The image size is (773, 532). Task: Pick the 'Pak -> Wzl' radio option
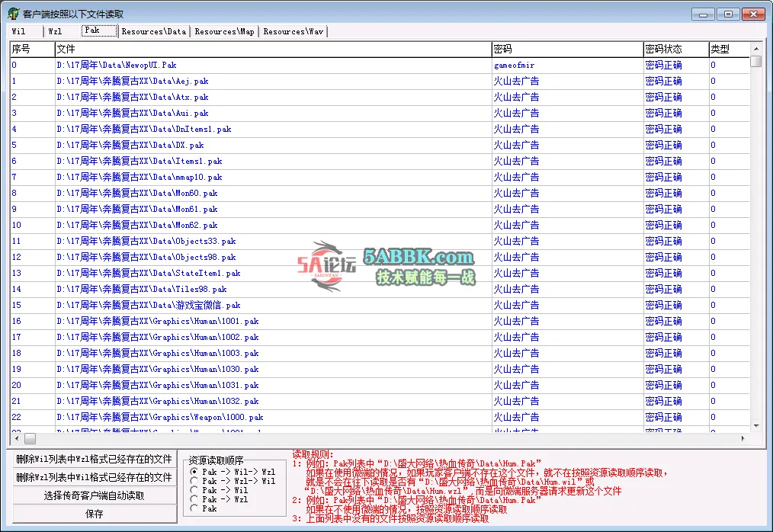(194, 500)
